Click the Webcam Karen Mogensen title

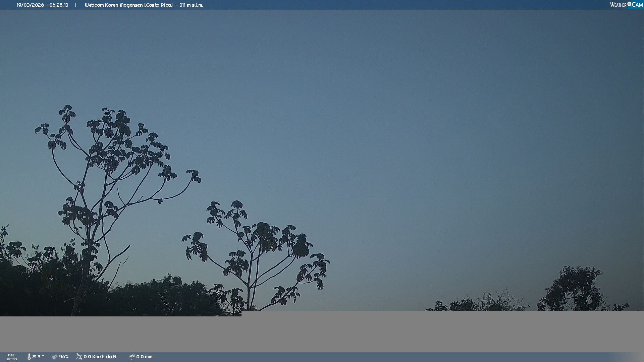click(x=114, y=5)
